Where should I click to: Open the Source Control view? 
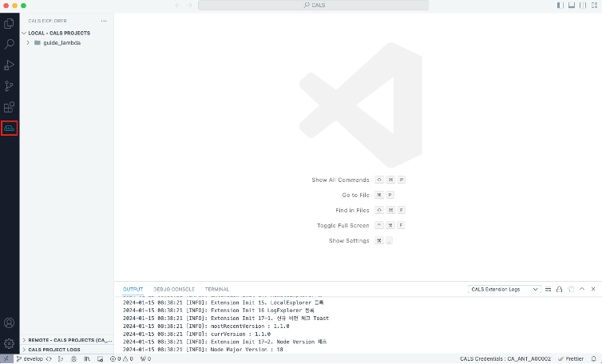(10, 86)
